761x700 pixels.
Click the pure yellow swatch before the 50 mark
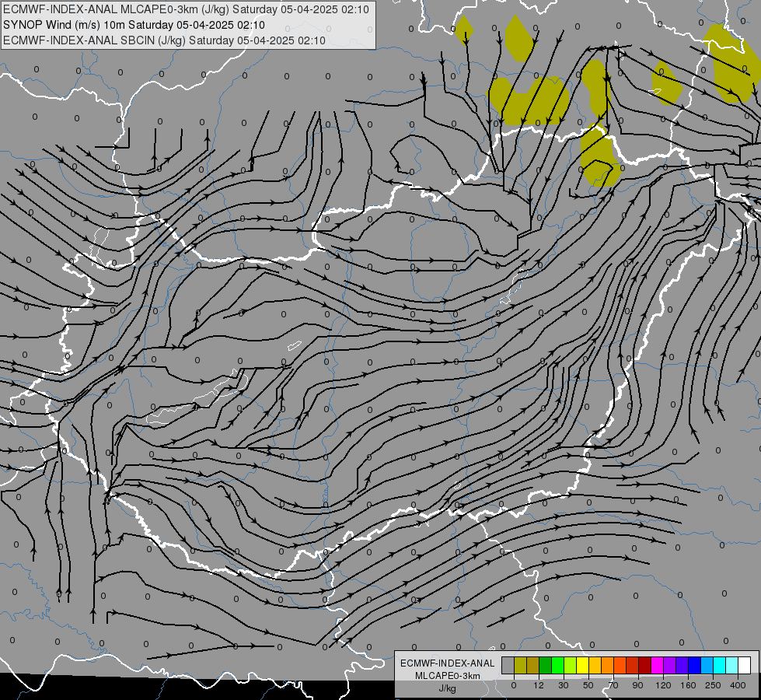coord(582,665)
